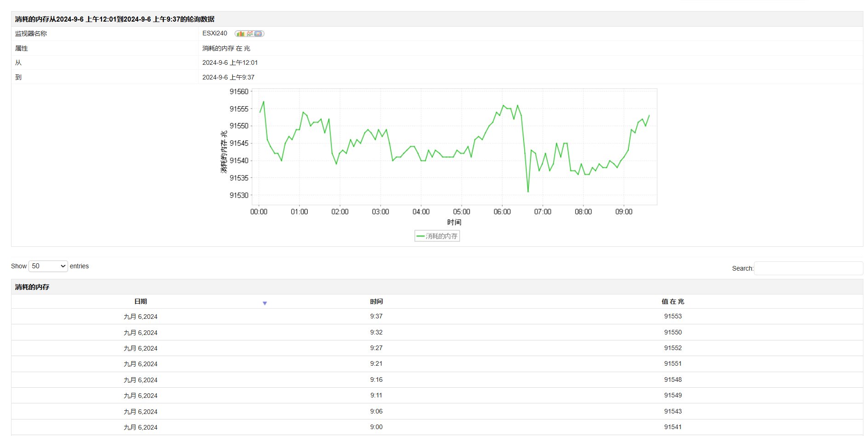Select the 9:21 row date cell
This screenshot has height=436, width=868.
[141, 364]
